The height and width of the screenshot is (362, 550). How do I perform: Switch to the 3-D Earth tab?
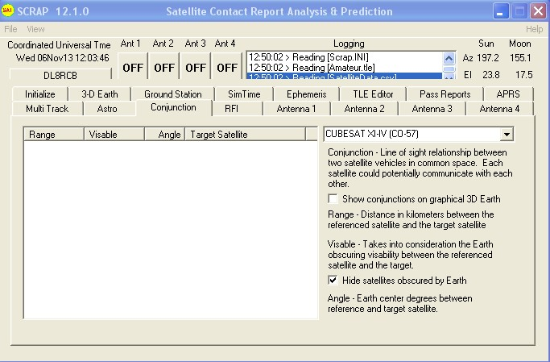click(100, 94)
